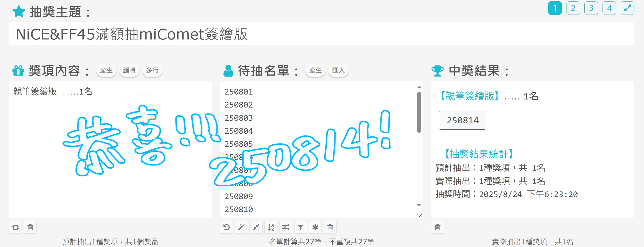Select entry 250810 in name list
Screen dimensions: 644x247
[239, 209]
